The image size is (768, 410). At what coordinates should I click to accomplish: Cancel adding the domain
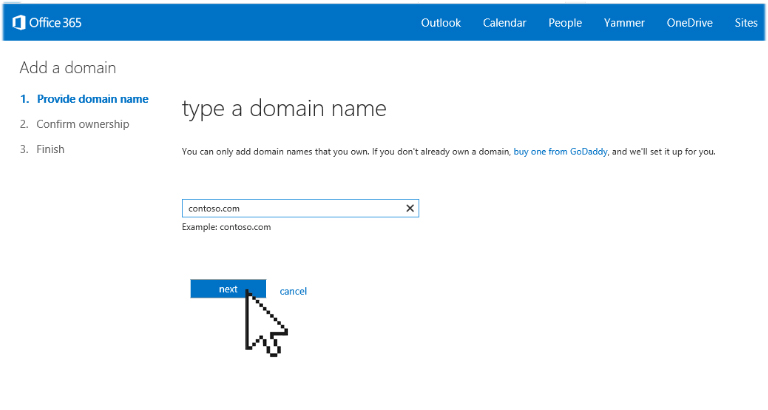(293, 291)
